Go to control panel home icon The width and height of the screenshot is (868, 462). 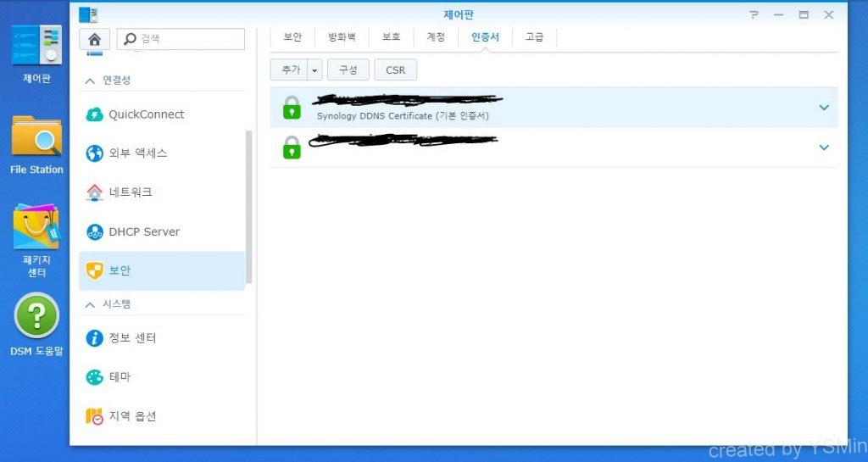[x=94, y=39]
